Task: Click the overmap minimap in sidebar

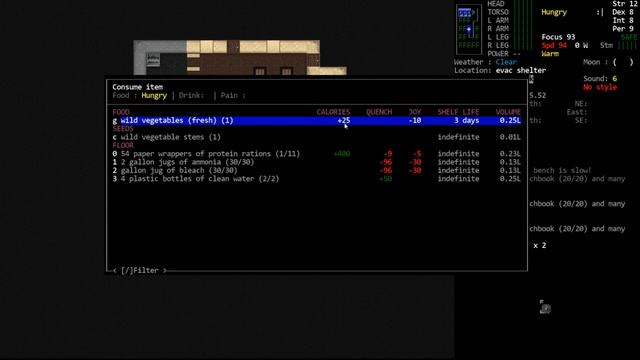Action: pos(469,29)
